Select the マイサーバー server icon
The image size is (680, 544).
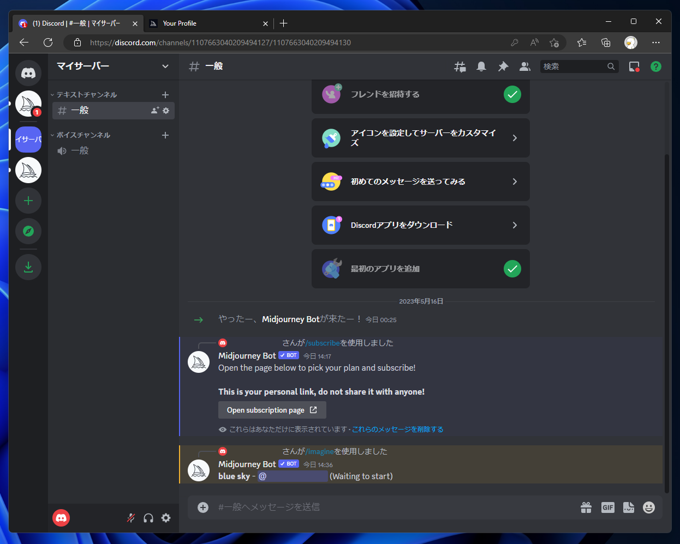[x=28, y=139]
